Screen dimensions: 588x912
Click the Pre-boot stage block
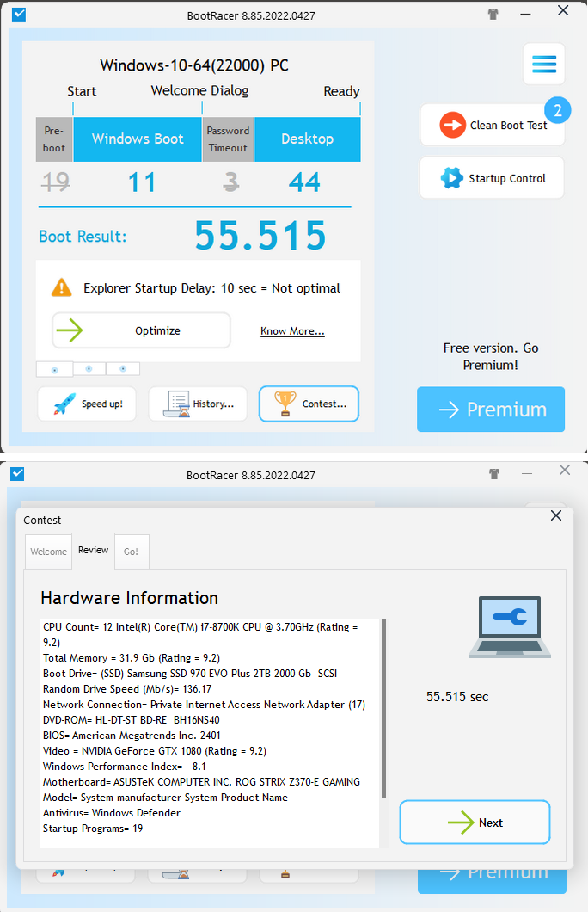[x=54, y=139]
